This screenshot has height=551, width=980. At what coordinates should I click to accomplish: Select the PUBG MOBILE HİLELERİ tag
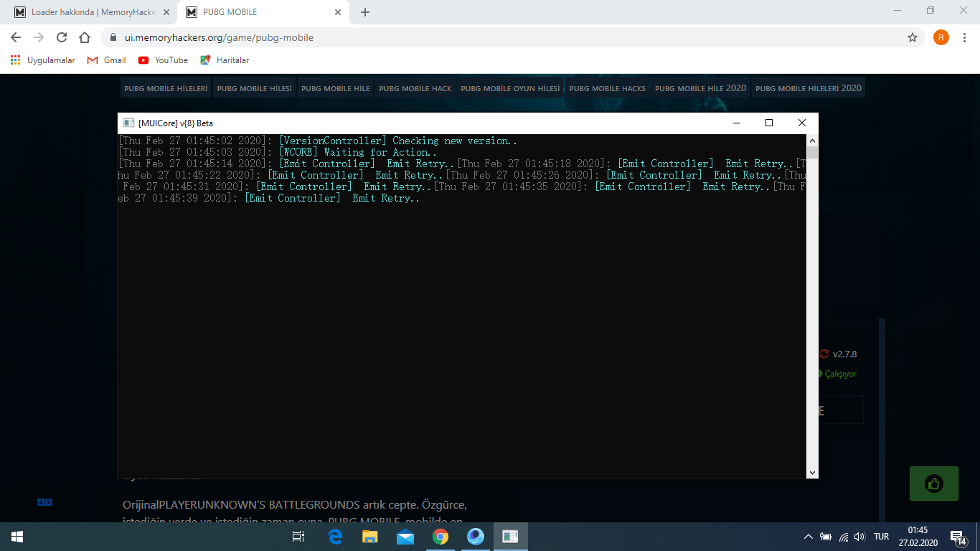[x=166, y=88]
